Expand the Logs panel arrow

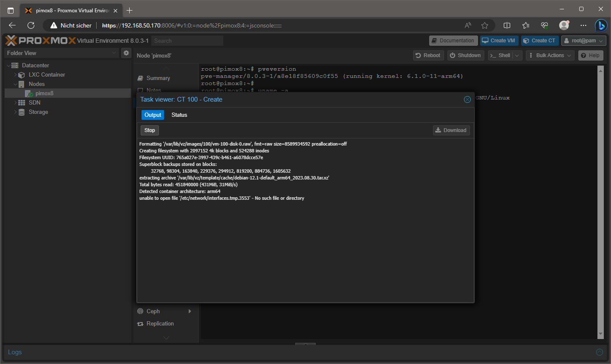pos(600,352)
